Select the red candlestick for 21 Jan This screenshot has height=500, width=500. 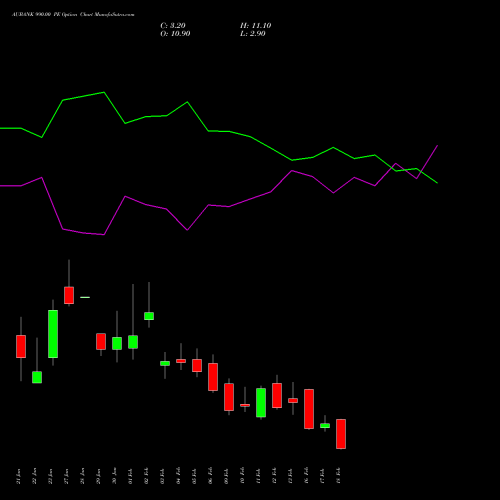(21, 347)
